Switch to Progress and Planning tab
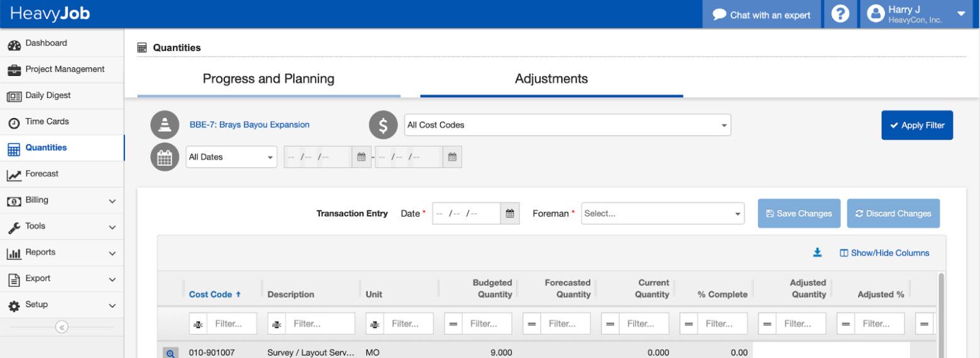The width and height of the screenshot is (980, 358). coord(268,79)
